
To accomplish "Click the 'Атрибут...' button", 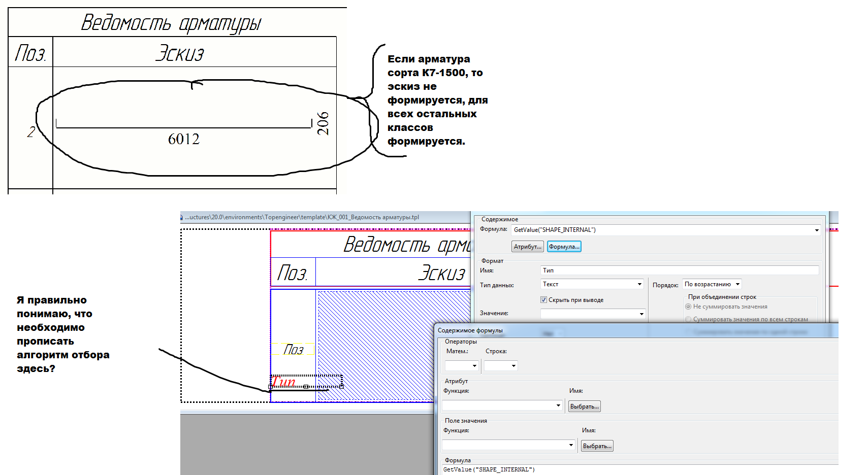I will tap(527, 247).
